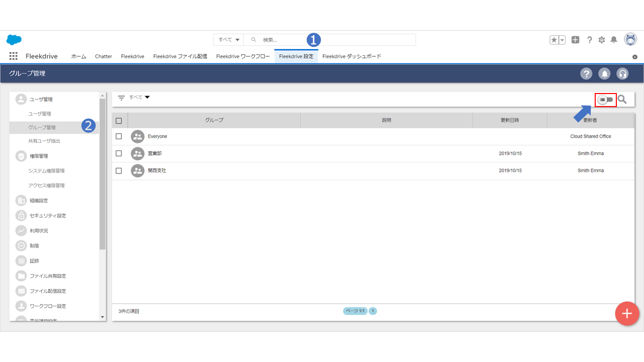Image resolution: width=644 pixels, height=362 pixels.
Task: Click 証跡 list icon
Action: pos(21,261)
